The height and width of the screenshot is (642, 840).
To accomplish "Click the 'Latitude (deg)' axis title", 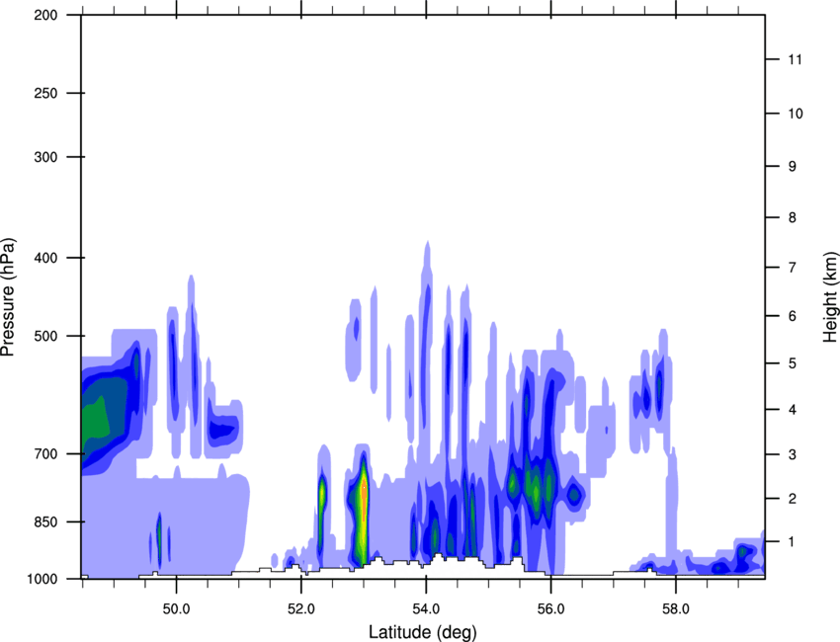I will coord(423,632).
